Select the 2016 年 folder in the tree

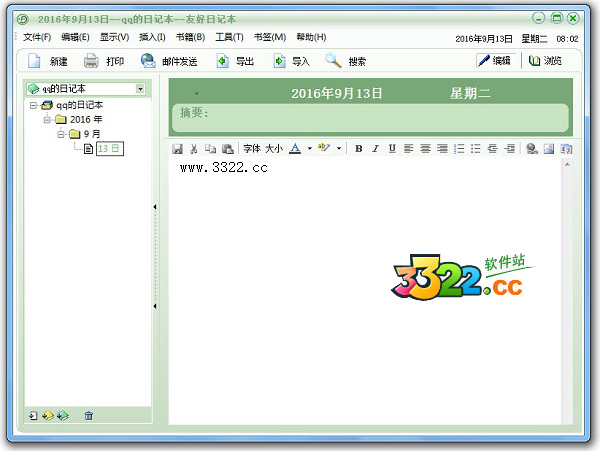coord(86,119)
